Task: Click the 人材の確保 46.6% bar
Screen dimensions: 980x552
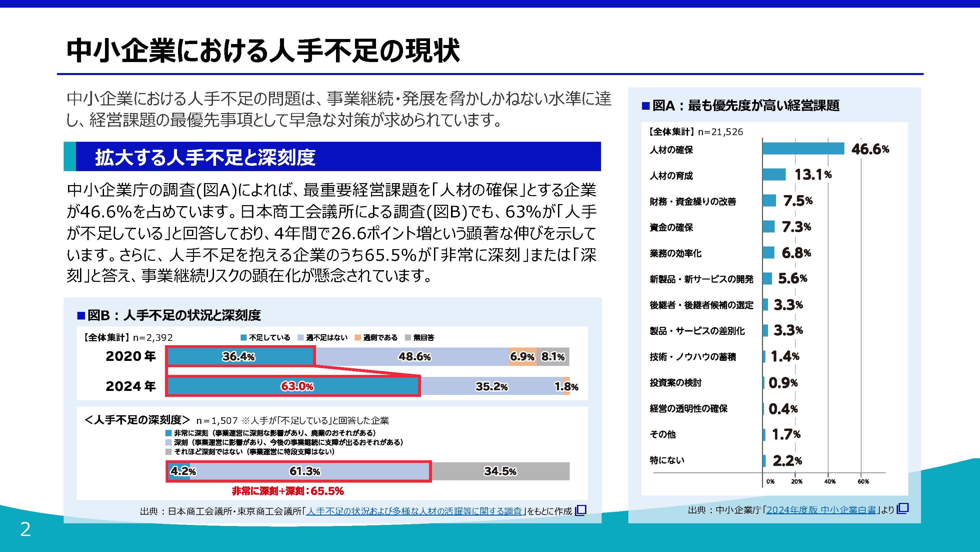Action: click(x=803, y=148)
